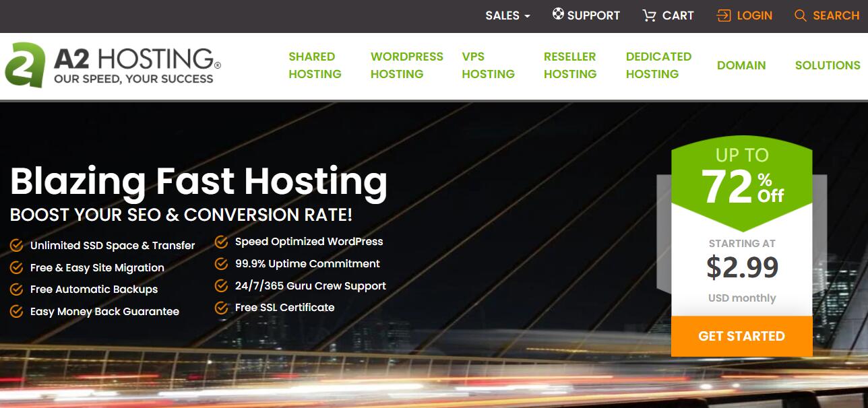This screenshot has height=408, width=868.
Task: Click the shopping cart icon
Action: [x=650, y=15]
